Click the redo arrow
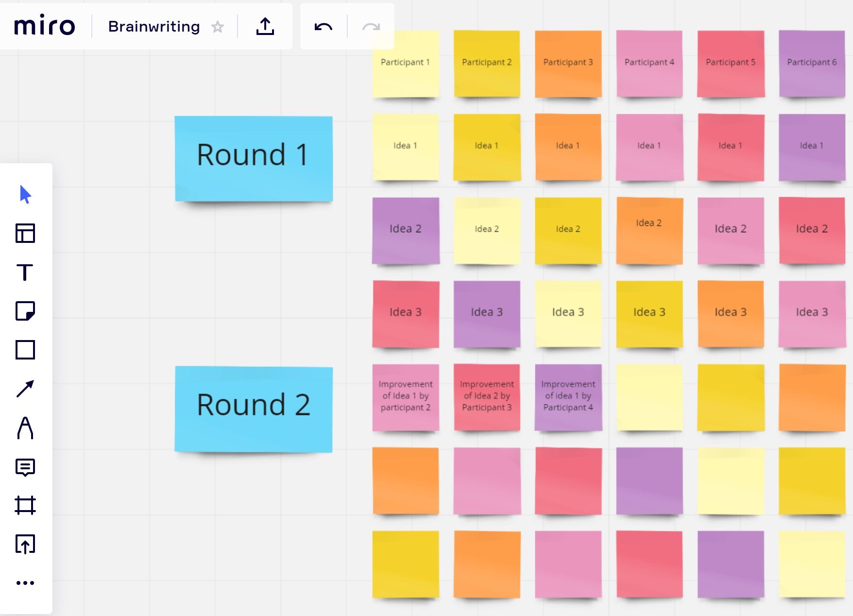This screenshot has height=616, width=853. tap(371, 27)
